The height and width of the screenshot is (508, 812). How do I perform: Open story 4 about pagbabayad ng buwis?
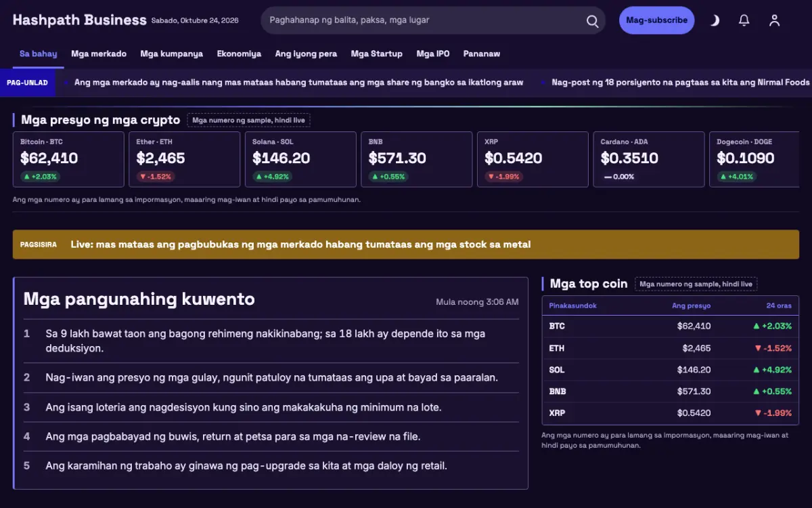[x=271, y=436]
